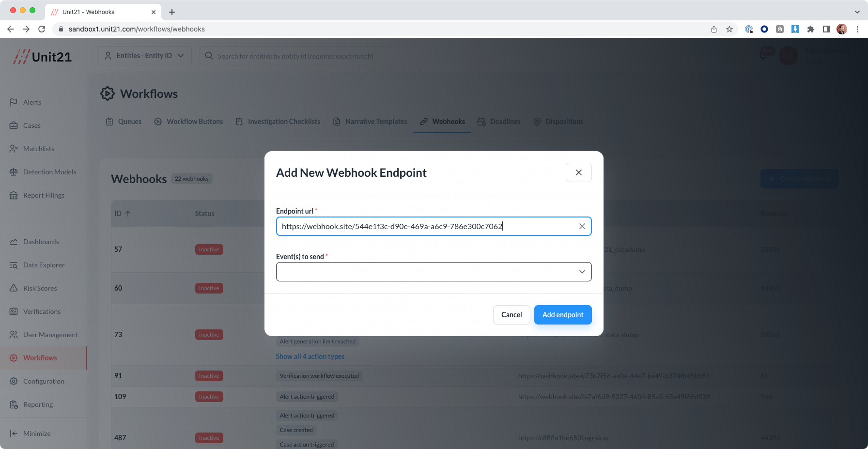Screen dimensions: 868x449
Task: Minimize the sidebar
Action: (30, 434)
